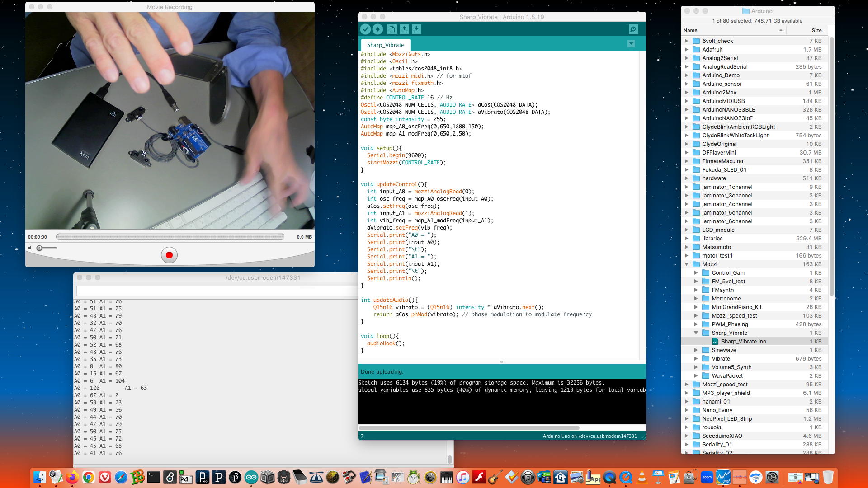Collapse the Mozzi folder
Image resolution: width=868 pixels, height=488 pixels.
(687, 264)
